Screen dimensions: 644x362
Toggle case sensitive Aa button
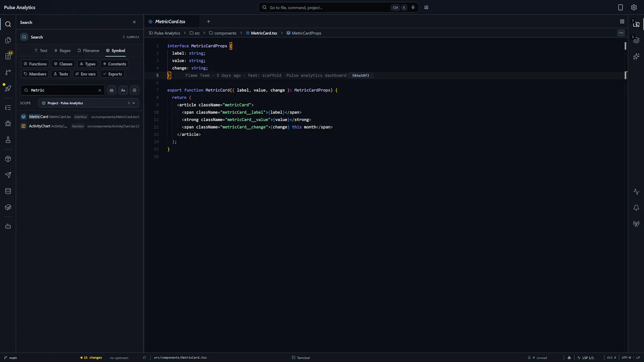click(x=123, y=90)
